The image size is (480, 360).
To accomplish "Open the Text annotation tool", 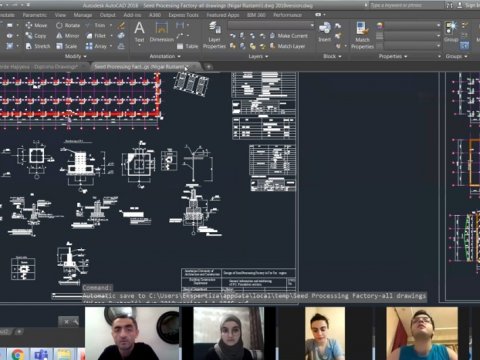I will (x=139, y=32).
